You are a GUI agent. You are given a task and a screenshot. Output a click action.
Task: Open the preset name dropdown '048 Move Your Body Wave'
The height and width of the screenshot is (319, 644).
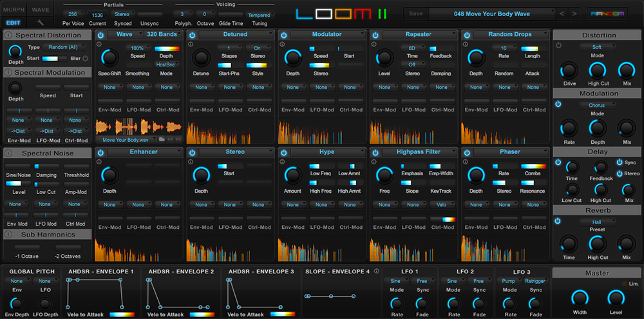coord(491,14)
